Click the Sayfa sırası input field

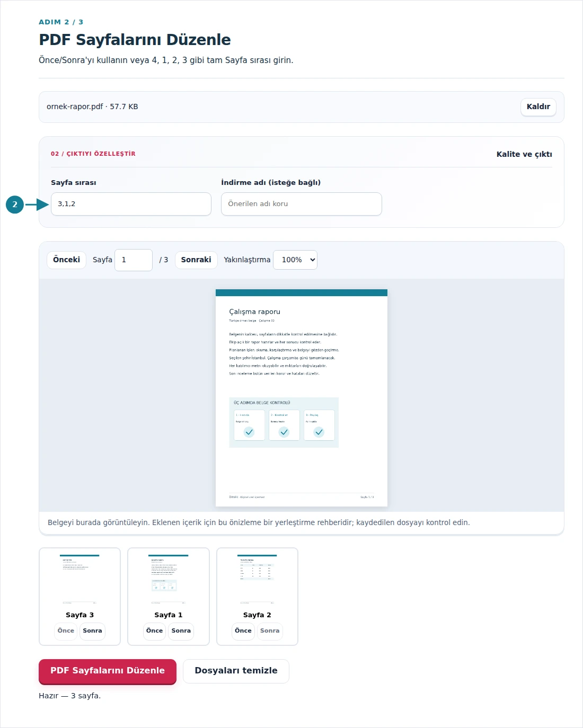tap(131, 204)
